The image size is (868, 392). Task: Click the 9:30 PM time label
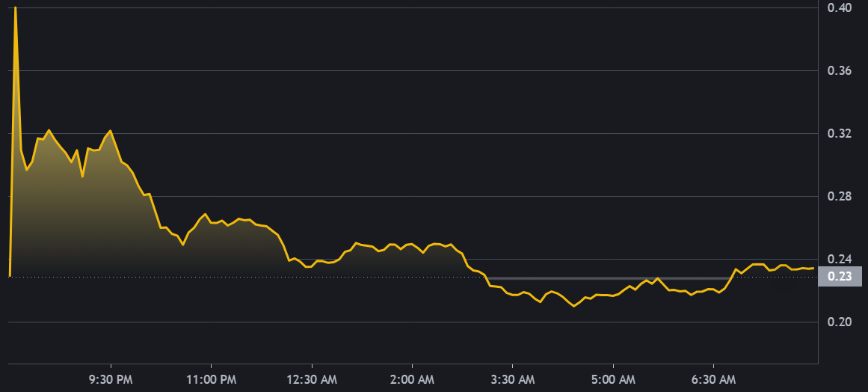click(x=111, y=379)
